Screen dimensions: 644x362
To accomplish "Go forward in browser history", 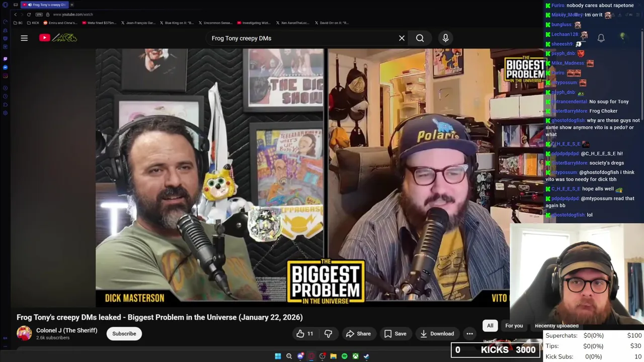I will pyautogui.click(x=22, y=15).
